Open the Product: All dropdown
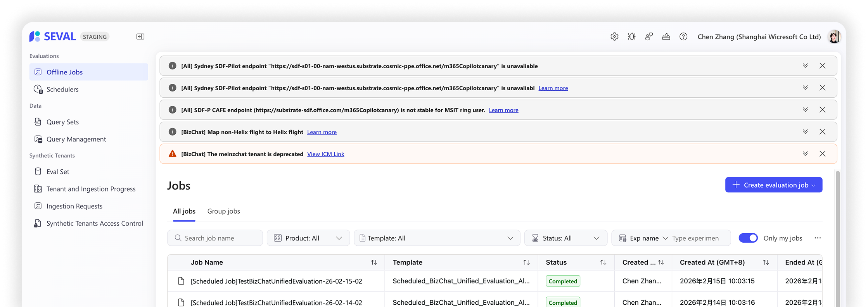The height and width of the screenshot is (307, 868). pos(308,238)
